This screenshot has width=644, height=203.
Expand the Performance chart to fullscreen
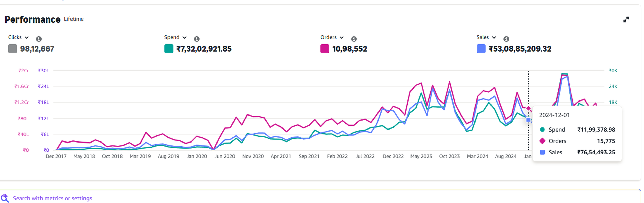tap(626, 19)
